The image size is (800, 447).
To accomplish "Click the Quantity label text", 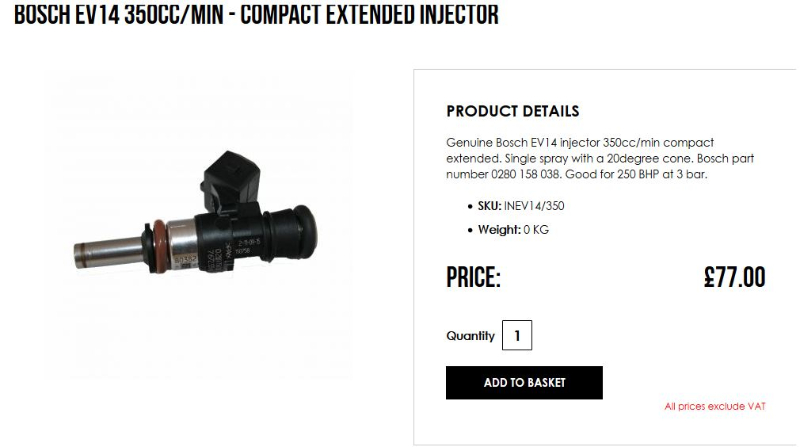I will (470, 336).
